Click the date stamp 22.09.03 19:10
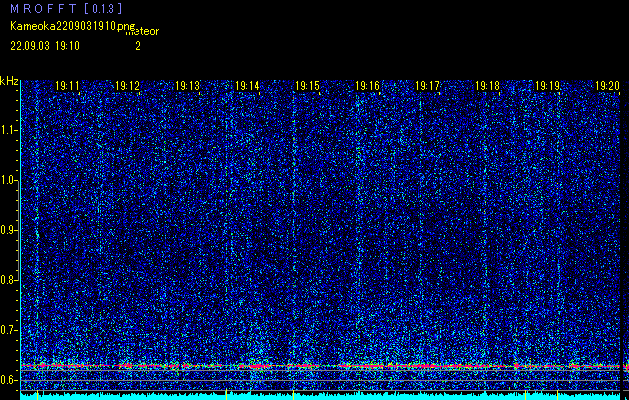This screenshot has width=629, height=400. [x=45, y=46]
